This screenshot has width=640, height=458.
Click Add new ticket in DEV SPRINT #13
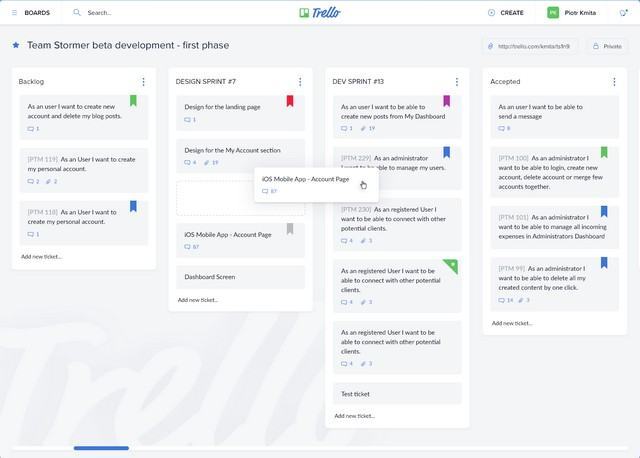(x=355, y=416)
